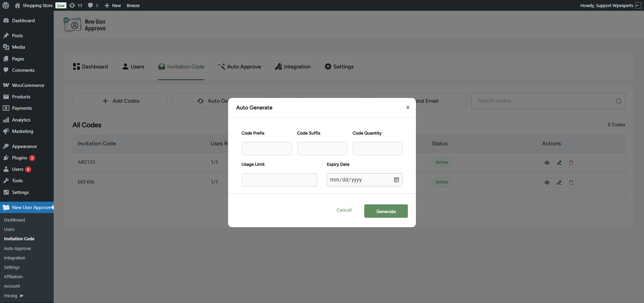The width and height of the screenshot is (644, 303).
Task: Open the comments bubble in admin bar
Action: 93,5
